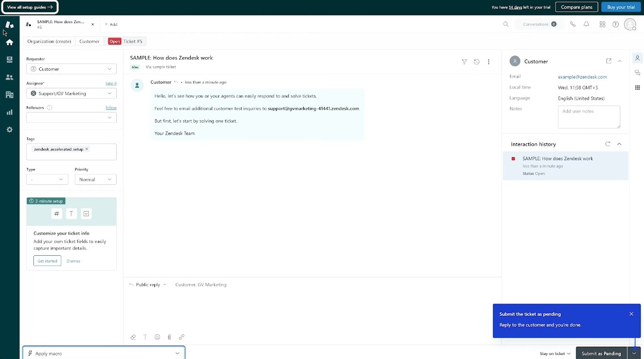Collapse the Customer details panel chevron
Image resolution: width=644 pixels, height=359 pixels.
point(620,61)
